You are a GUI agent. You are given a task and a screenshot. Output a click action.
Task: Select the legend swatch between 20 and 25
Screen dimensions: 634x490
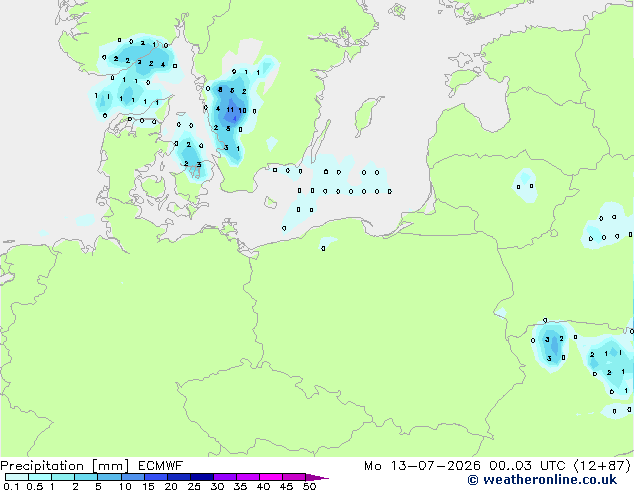pyautogui.click(x=179, y=477)
